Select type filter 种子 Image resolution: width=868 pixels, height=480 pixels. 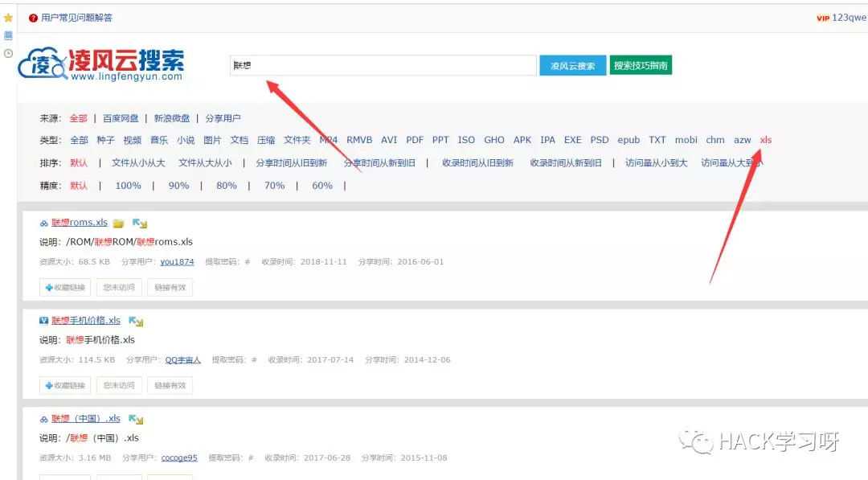[x=105, y=140]
